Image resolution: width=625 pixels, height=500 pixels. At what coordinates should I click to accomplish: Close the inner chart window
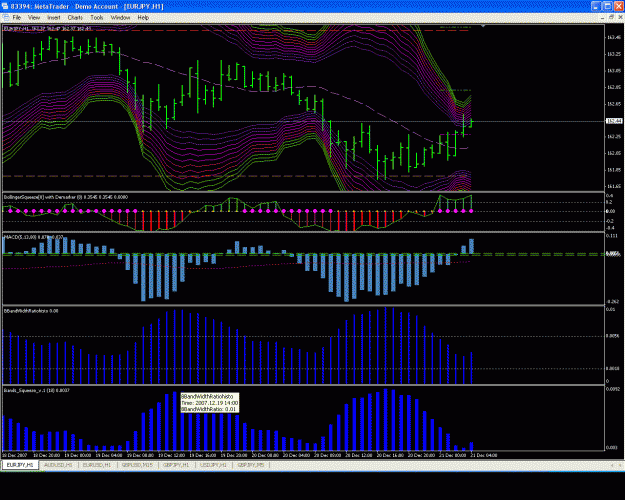click(x=621, y=17)
